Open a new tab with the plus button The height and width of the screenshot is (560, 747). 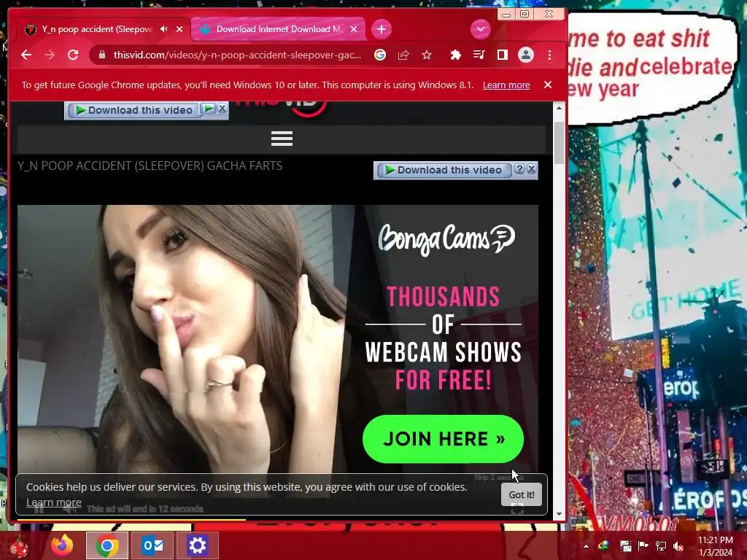381,29
